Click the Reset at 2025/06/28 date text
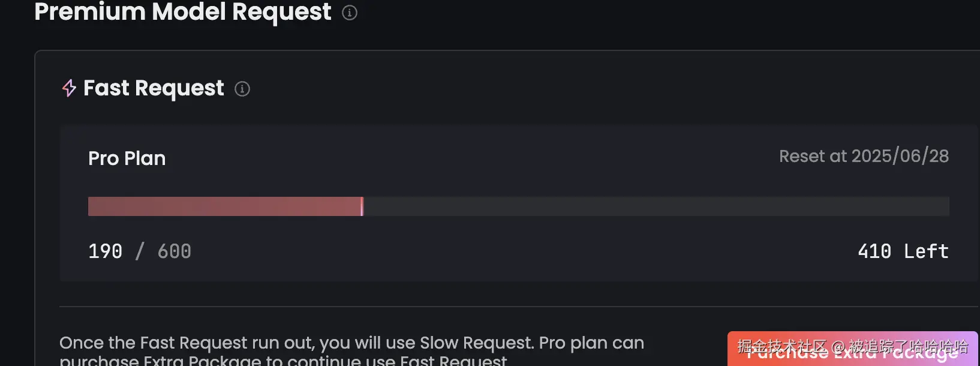The width and height of the screenshot is (980, 366). point(864,156)
